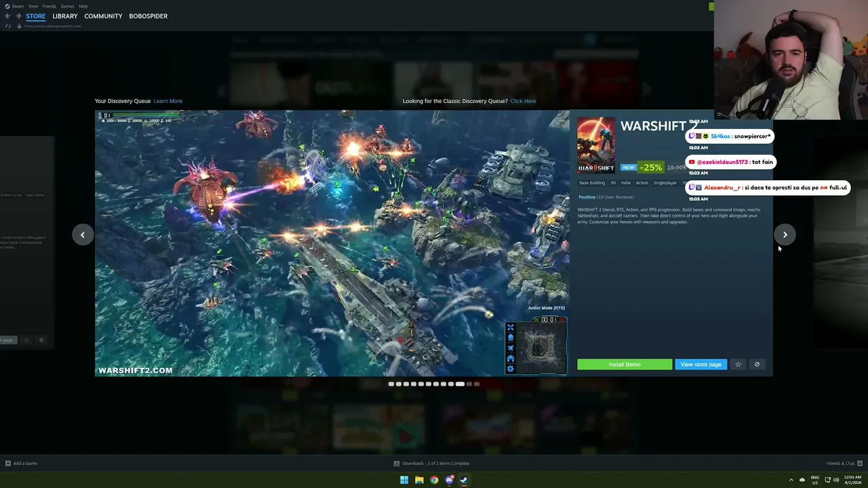The image size is (868, 488).
Task: Switch to the COMMUNITY tab
Action: (x=103, y=16)
